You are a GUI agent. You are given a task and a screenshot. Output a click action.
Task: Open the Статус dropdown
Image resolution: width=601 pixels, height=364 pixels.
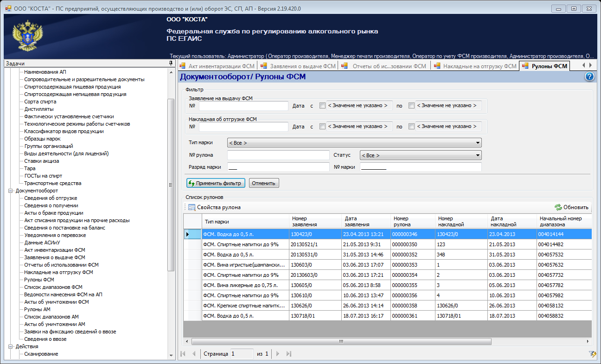(x=421, y=155)
